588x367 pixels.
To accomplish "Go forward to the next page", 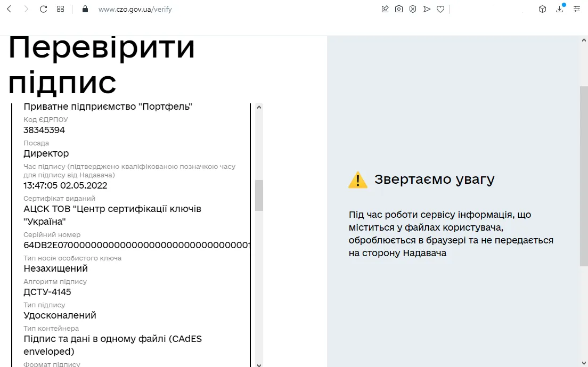I will (26, 9).
